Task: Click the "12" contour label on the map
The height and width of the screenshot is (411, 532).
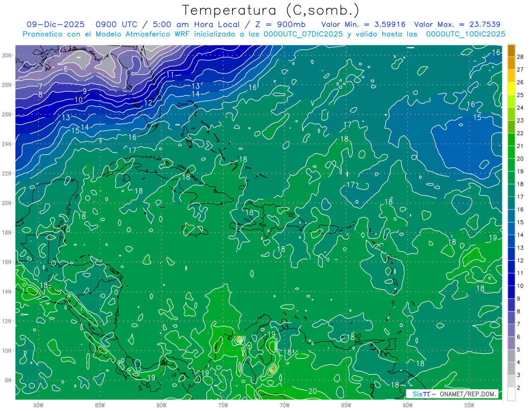Action: point(148,103)
